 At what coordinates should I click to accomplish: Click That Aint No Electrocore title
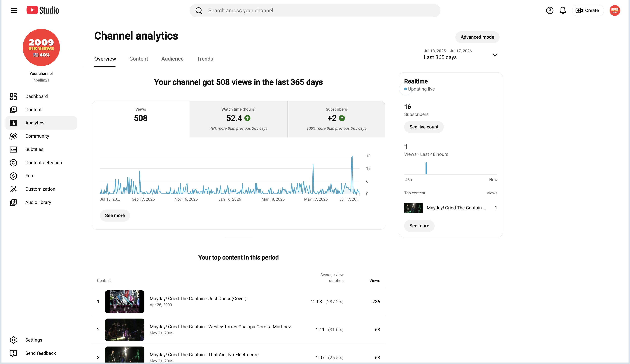(x=204, y=355)
